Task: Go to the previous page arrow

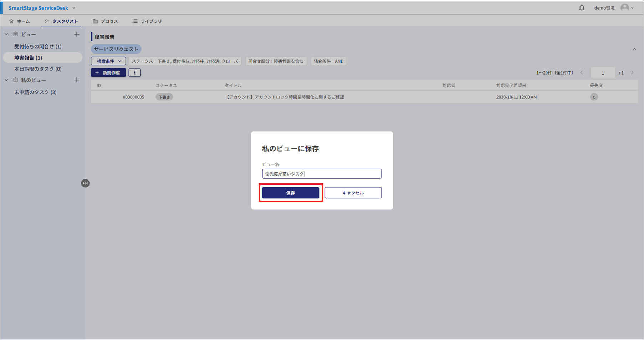Action: pos(582,73)
